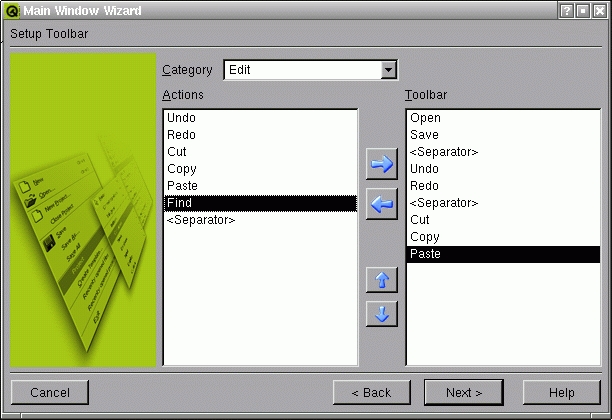
Task: Select Open in the Toolbar list
Action: coord(425,118)
